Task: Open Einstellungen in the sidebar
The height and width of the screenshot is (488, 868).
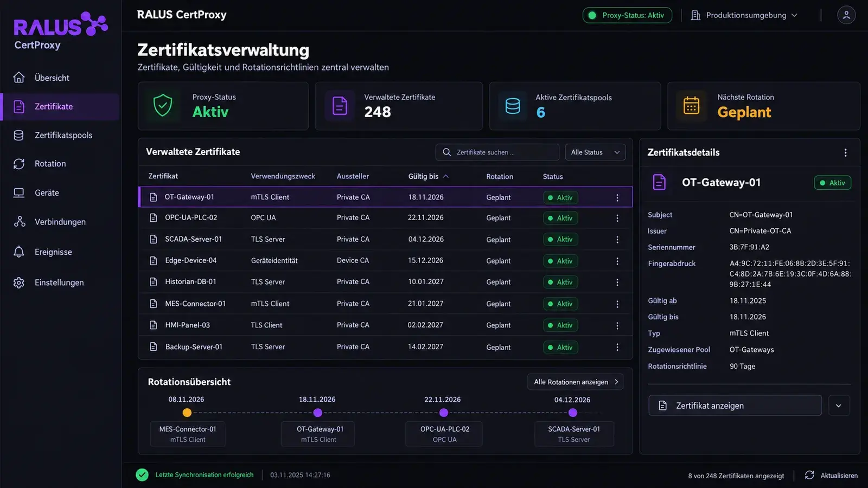Action: point(60,282)
